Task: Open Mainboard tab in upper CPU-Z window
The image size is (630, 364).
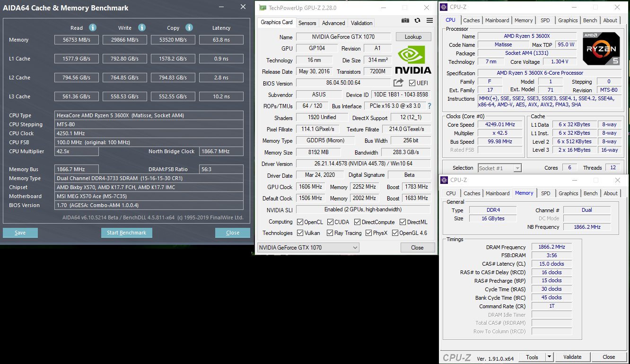Action: point(497,20)
